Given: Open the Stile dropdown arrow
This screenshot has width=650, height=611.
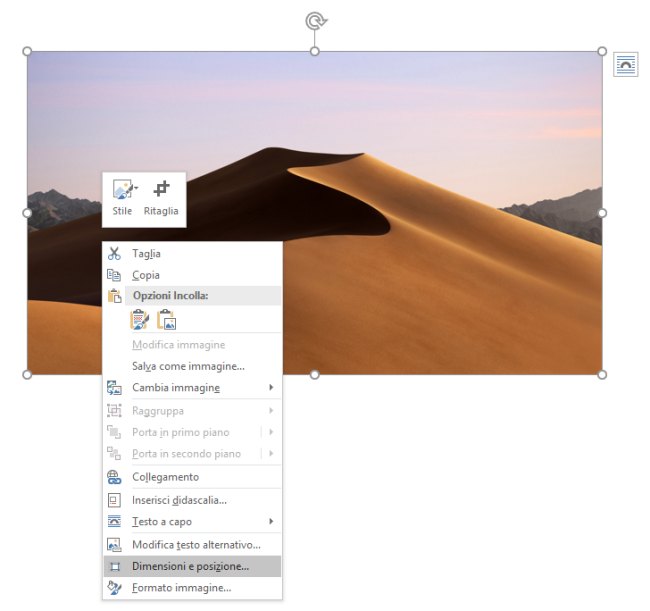Looking at the screenshot, I should [136, 188].
